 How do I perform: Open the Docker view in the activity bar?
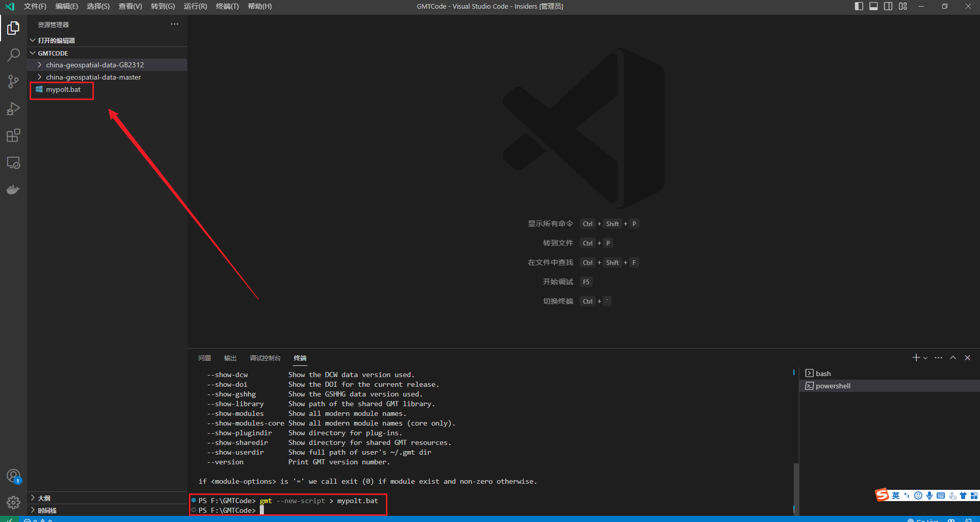pos(13,190)
